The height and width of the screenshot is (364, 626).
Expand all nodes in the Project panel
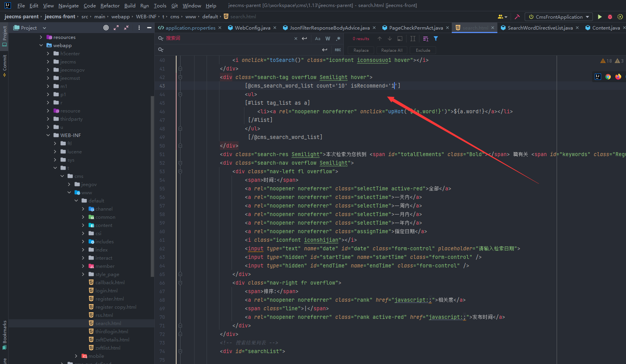point(116,28)
